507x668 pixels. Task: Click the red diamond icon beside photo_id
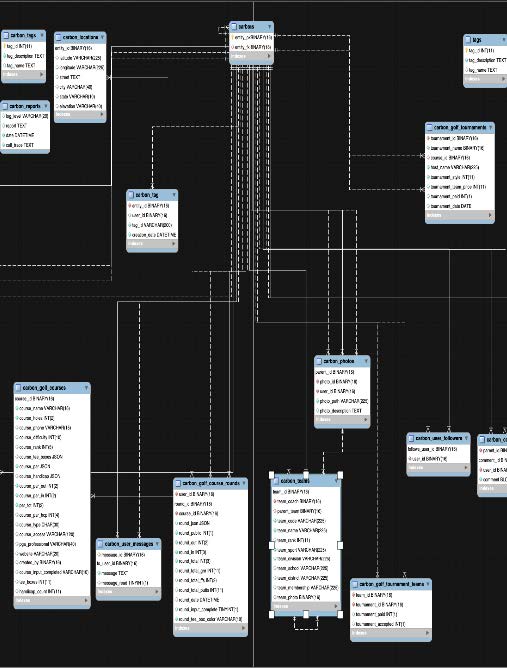pyautogui.click(x=317, y=382)
